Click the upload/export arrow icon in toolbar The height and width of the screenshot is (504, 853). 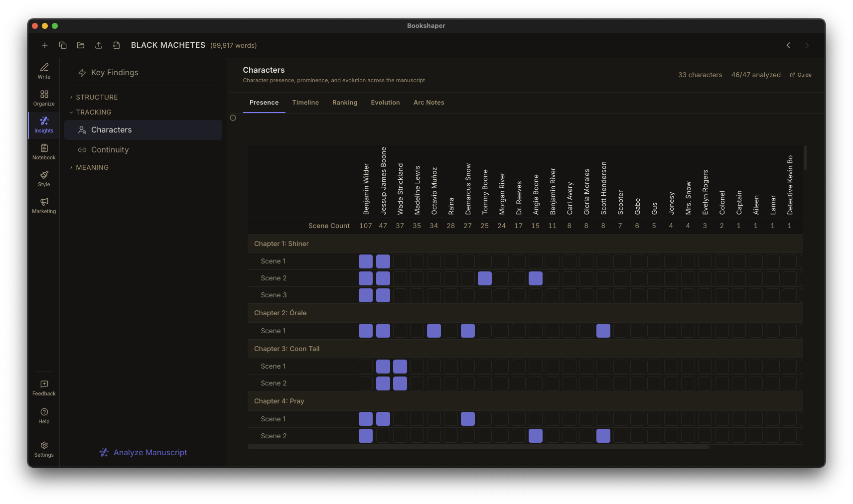click(99, 45)
